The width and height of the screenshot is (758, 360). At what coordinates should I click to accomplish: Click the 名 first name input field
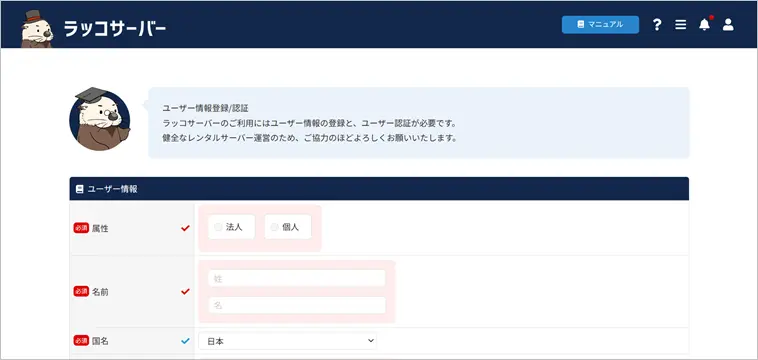[297, 305]
